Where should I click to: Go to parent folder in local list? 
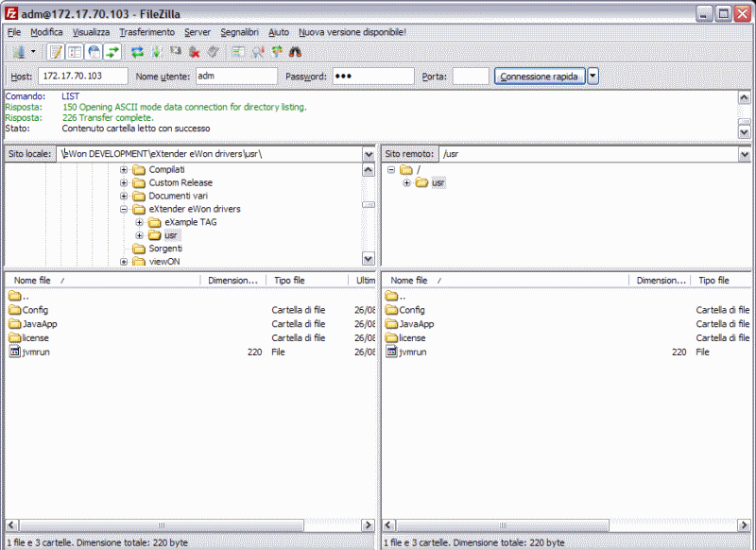(18, 296)
